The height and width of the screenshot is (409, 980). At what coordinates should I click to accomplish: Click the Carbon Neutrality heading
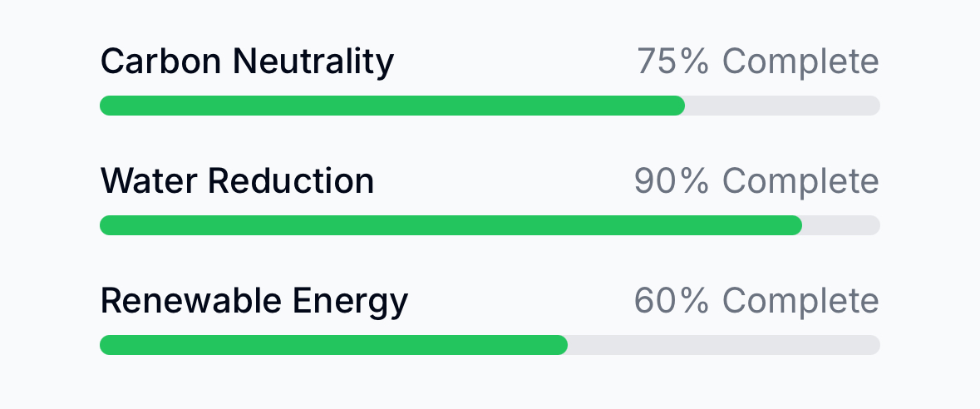point(247,62)
